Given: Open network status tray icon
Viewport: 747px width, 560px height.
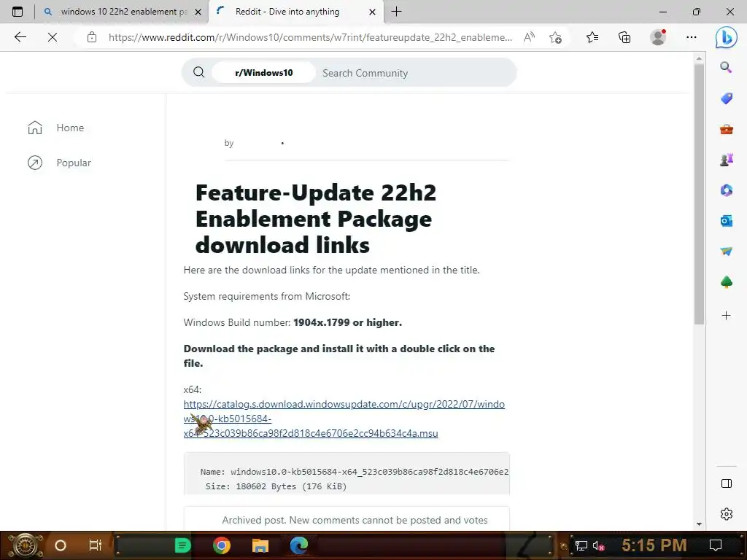Looking at the screenshot, I should pyautogui.click(x=581, y=545).
